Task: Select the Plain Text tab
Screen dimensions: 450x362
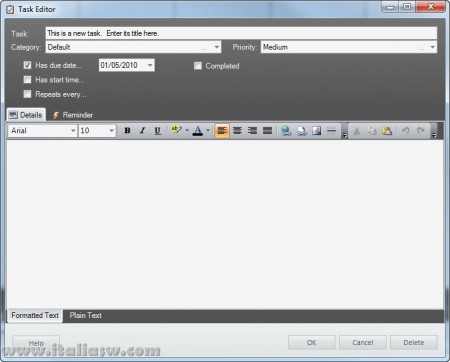Action: click(85, 315)
